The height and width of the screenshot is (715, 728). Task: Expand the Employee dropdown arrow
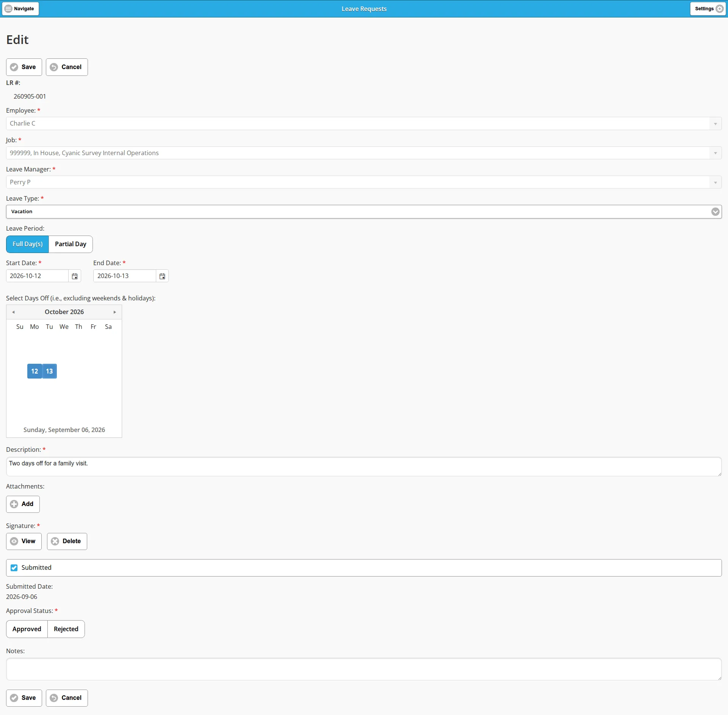pos(715,124)
